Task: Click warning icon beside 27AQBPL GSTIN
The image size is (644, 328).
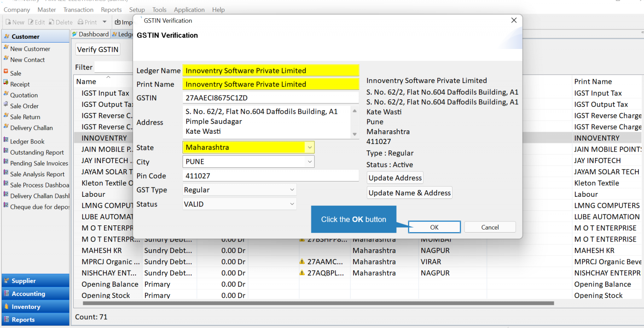Action: click(x=302, y=273)
